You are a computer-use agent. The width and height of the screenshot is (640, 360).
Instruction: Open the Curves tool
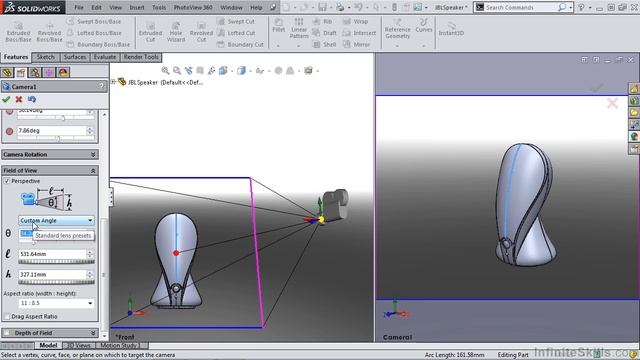424,25
